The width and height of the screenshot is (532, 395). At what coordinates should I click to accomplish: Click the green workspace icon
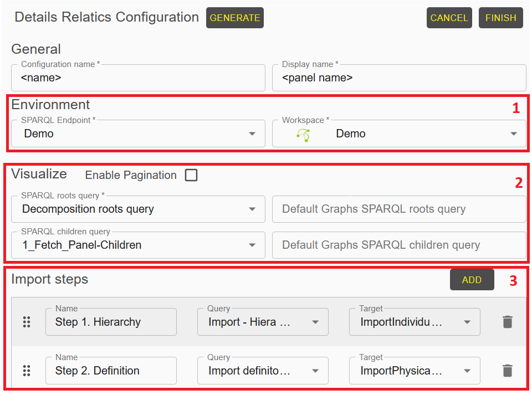click(303, 134)
